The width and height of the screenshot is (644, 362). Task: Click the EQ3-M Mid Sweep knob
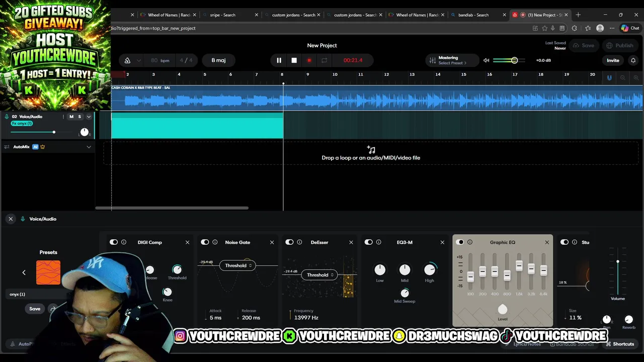(405, 293)
